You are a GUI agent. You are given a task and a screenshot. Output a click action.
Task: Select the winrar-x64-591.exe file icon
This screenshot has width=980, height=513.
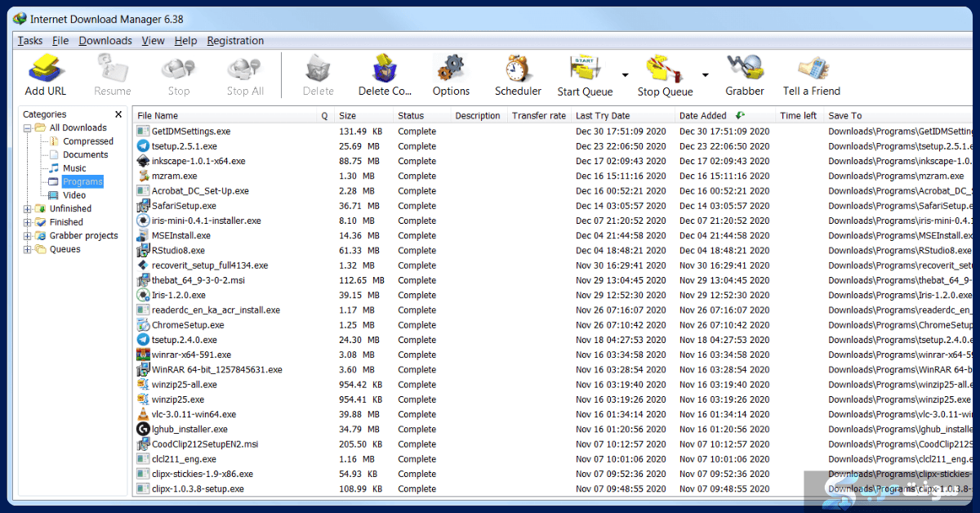click(x=143, y=355)
